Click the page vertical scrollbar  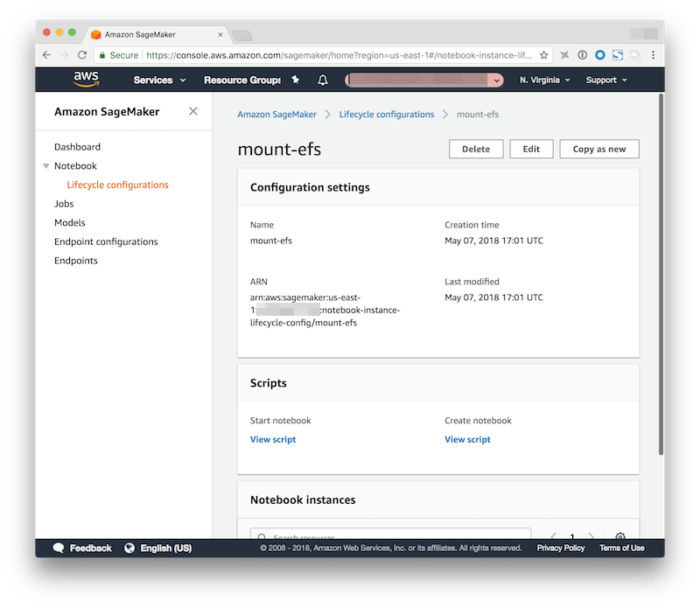(x=661, y=275)
